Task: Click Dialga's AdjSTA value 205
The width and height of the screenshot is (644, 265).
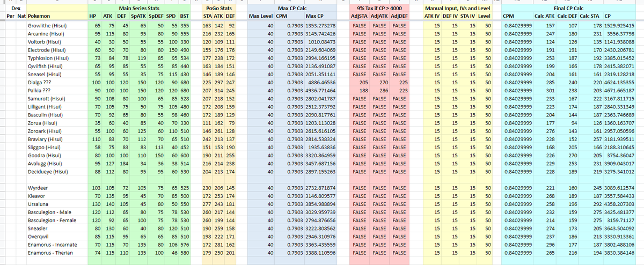Action: 363,83
